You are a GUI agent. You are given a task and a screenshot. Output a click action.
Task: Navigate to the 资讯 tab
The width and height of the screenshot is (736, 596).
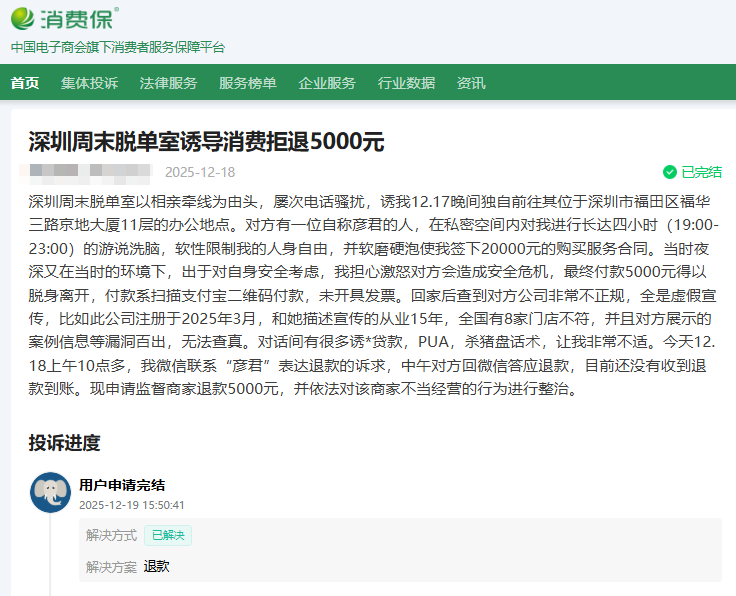(x=471, y=83)
